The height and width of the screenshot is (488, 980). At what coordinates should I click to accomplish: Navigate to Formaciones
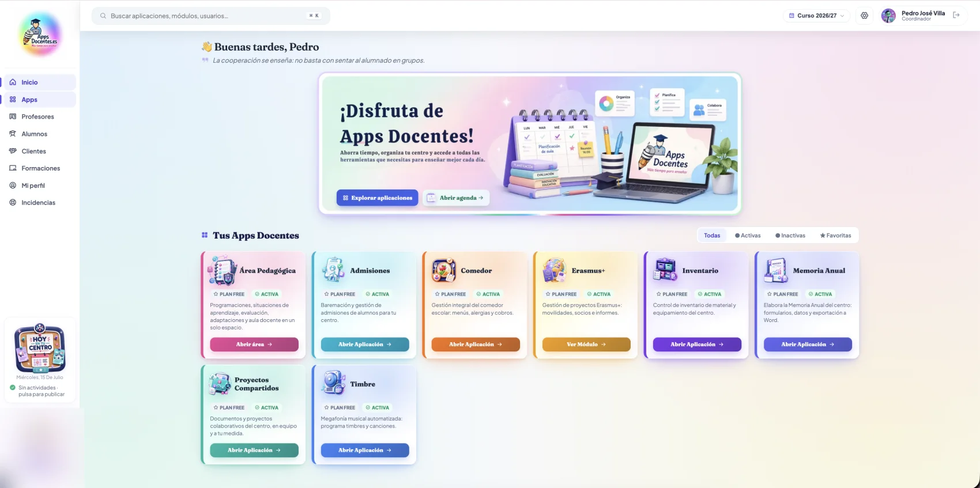click(40, 168)
